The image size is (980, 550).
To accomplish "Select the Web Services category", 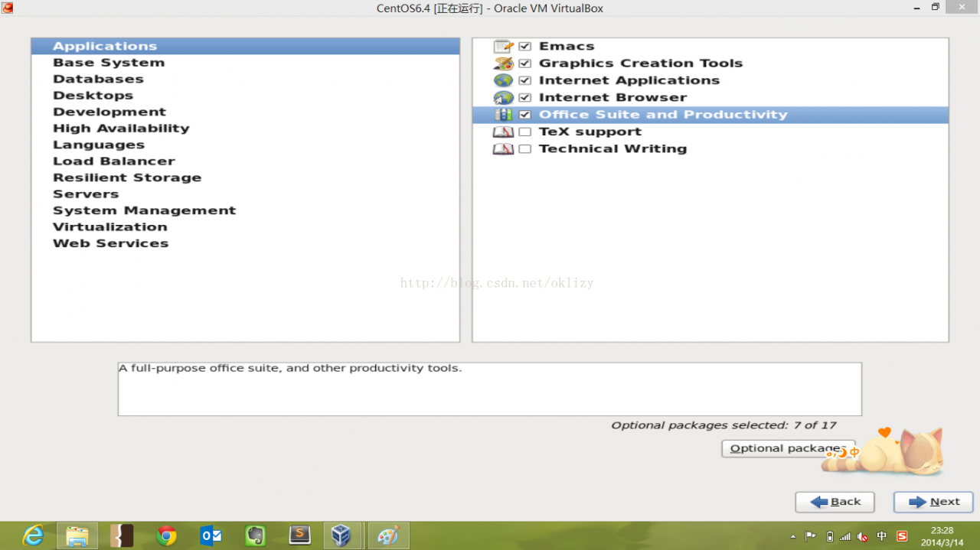I will click(245, 244).
